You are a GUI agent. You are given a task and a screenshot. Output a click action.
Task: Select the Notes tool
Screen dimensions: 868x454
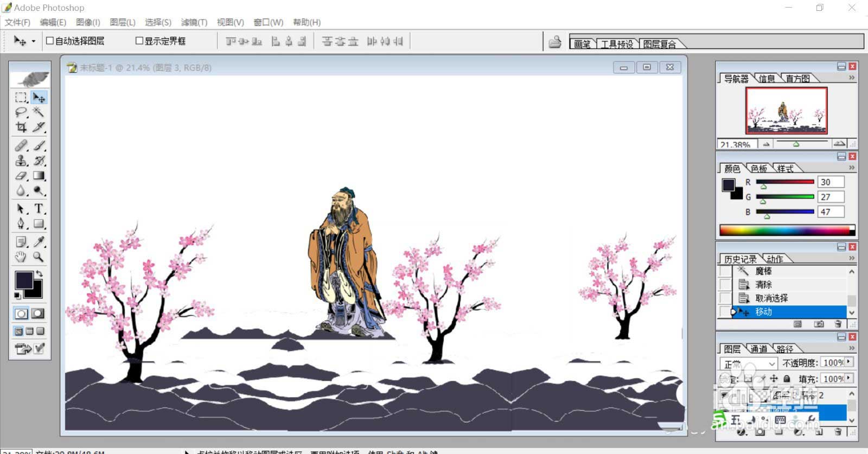point(21,242)
